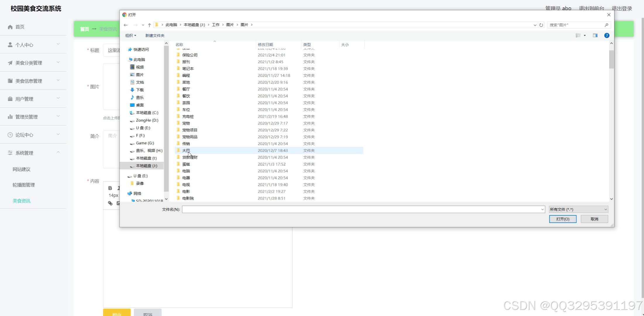Image resolution: width=644 pixels, height=316 pixels.
Task: Toggle the preview pane icon
Action: (x=595, y=35)
